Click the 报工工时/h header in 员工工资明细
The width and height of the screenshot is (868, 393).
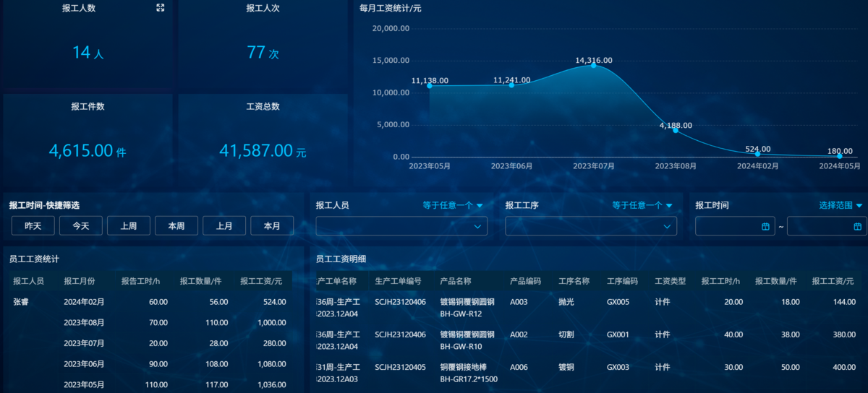[x=720, y=281]
